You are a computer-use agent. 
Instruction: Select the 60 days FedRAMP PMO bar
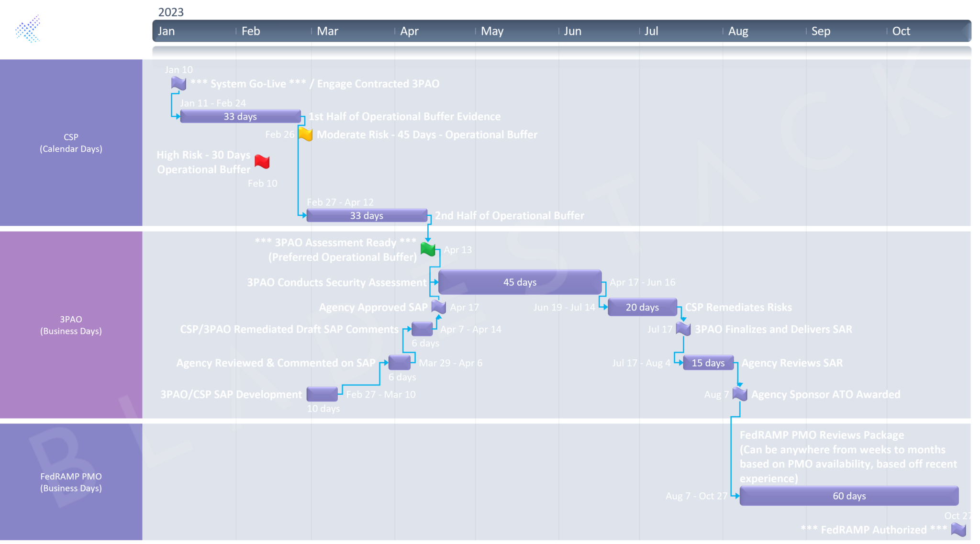point(849,496)
